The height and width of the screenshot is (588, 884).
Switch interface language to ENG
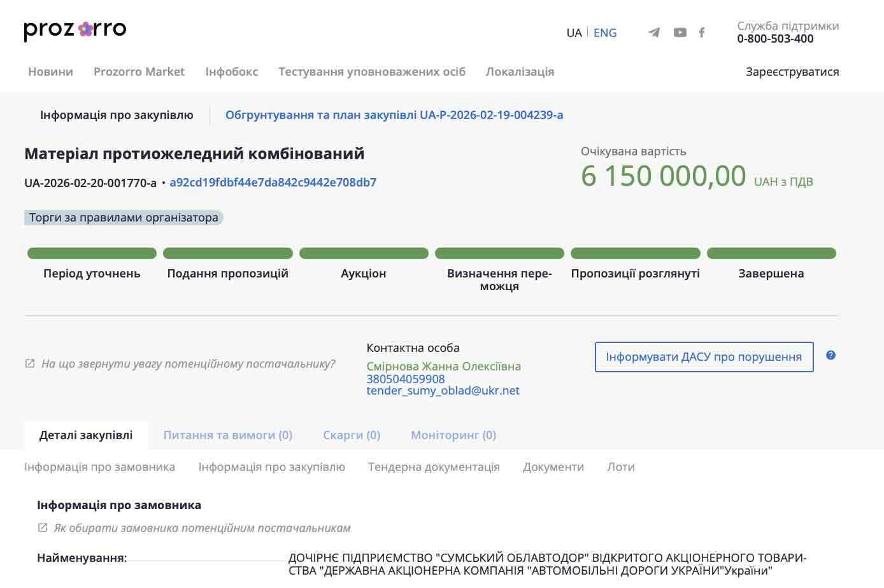(x=604, y=32)
